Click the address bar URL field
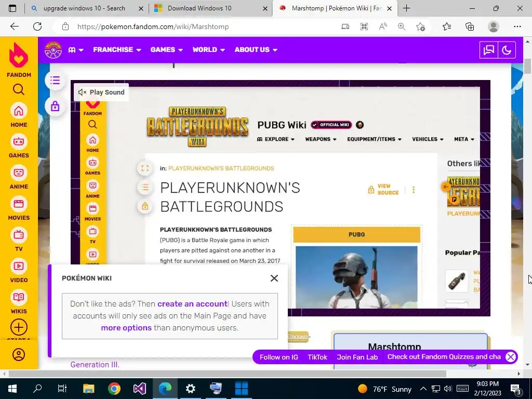Image resolution: width=532 pixels, height=399 pixels. point(204,26)
